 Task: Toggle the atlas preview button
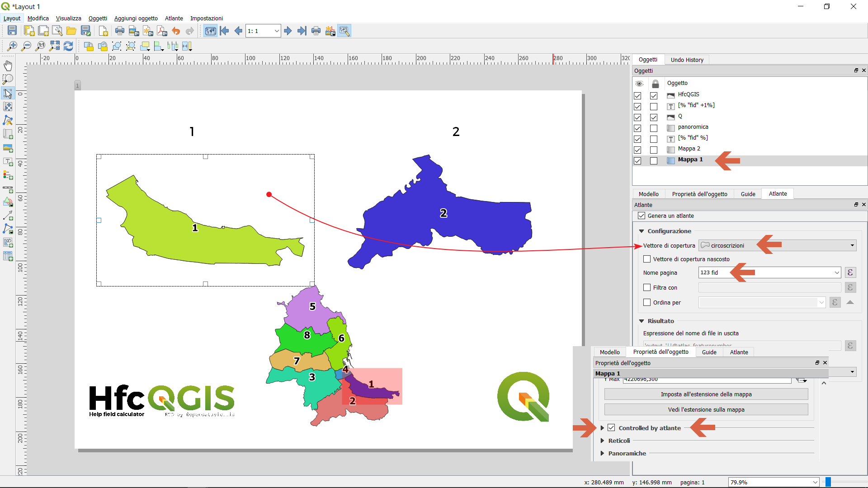(210, 31)
